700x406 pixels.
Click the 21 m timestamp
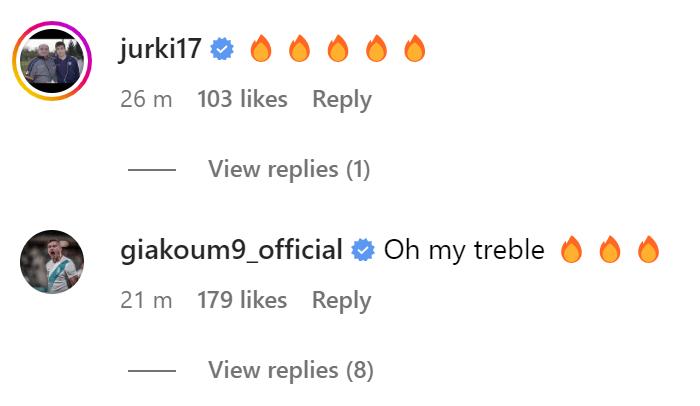click(x=146, y=300)
